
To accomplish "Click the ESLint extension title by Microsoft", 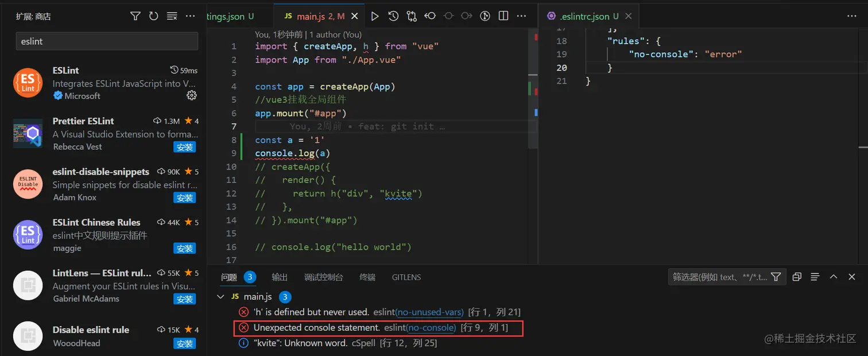I will click(66, 70).
